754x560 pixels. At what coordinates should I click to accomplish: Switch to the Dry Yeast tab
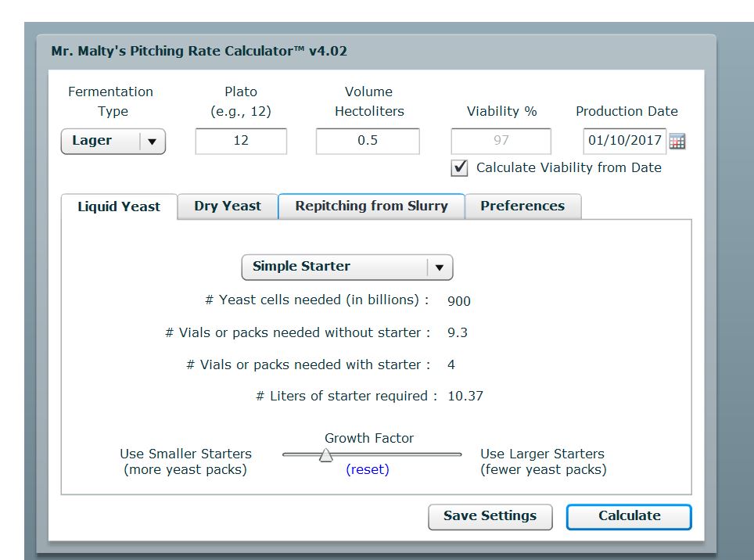(x=228, y=206)
